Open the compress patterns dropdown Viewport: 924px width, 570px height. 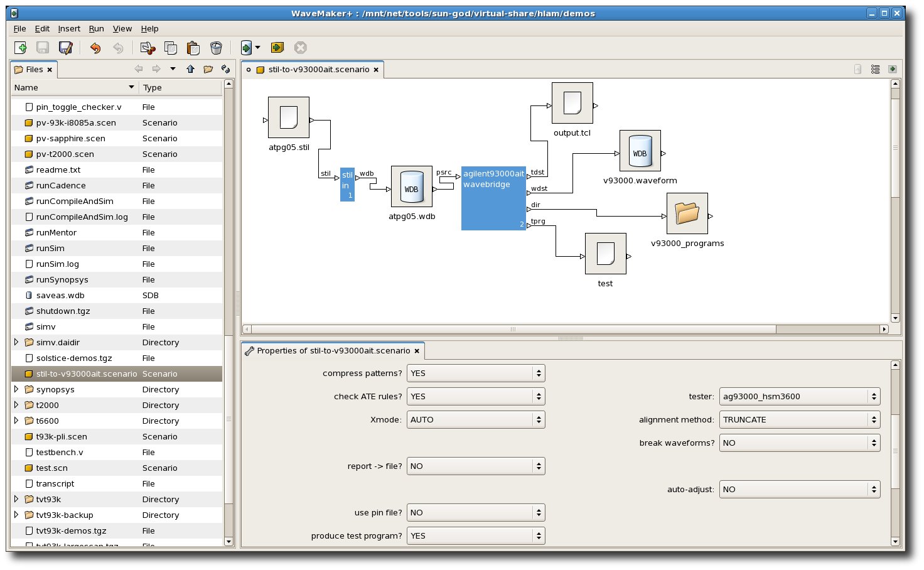[475, 373]
